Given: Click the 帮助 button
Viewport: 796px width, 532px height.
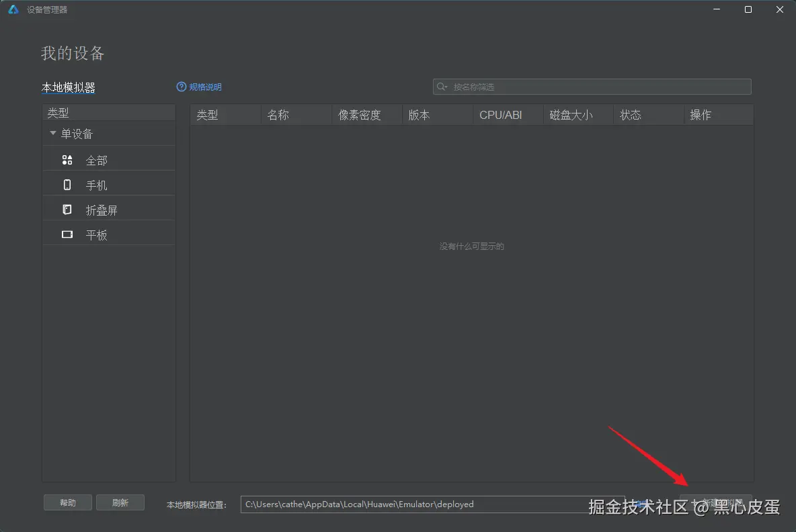Looking at the screenshot, I should pos(67,502).
